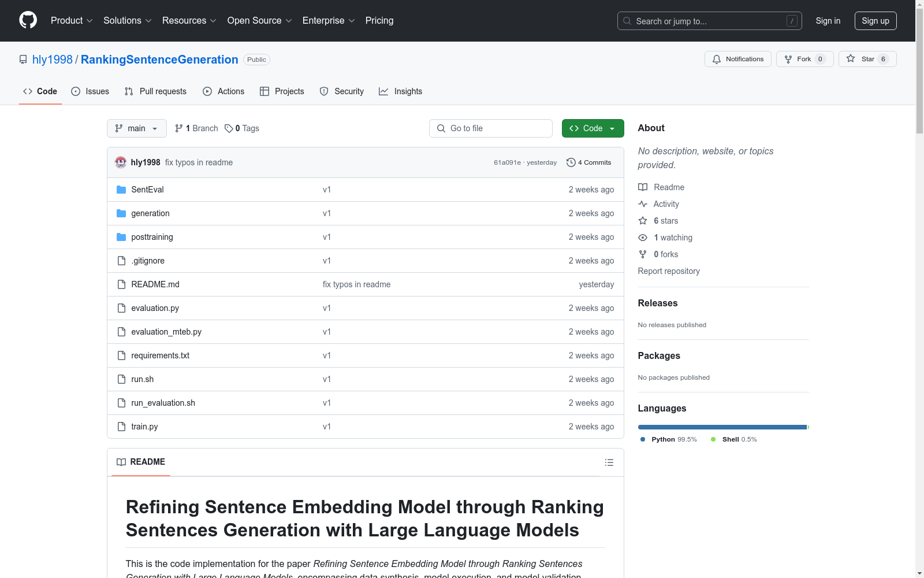924x578 pixels.
Task: Click the repository icon before hly1998
Action: [23, 60]
